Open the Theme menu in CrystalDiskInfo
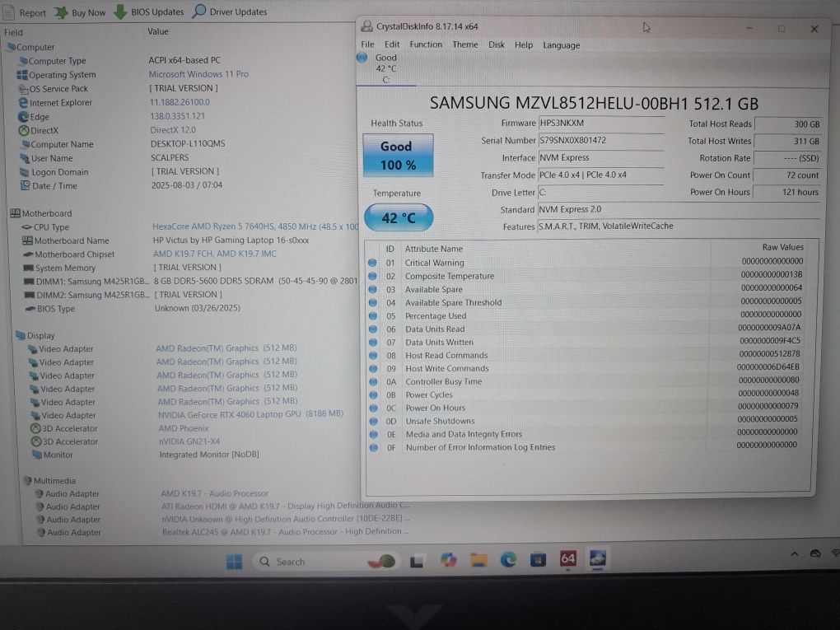 (465, 44)
